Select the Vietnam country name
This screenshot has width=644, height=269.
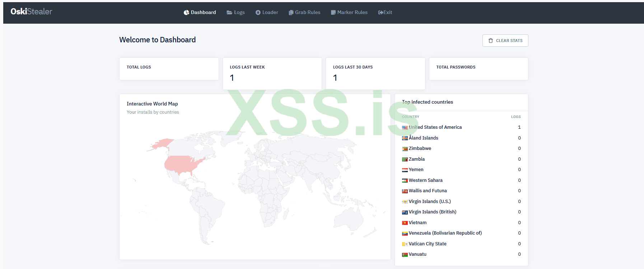pyautogui.click(x=418, y=222)
